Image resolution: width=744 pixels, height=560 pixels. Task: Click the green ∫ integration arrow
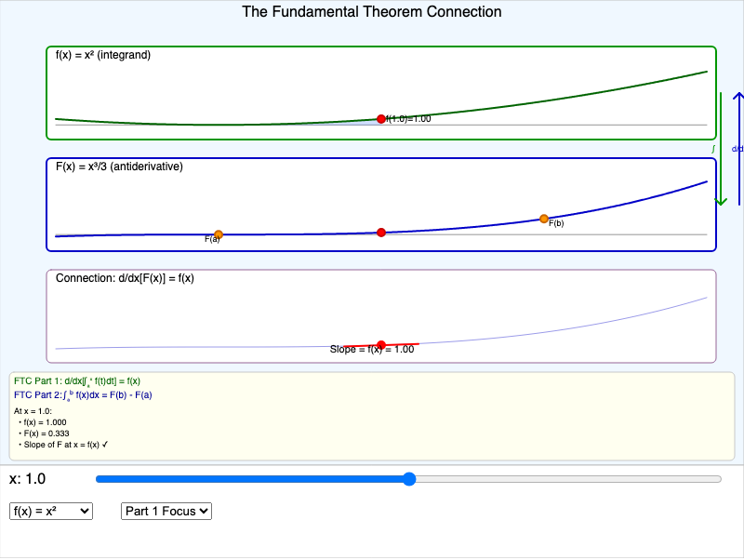pos(722,147)
